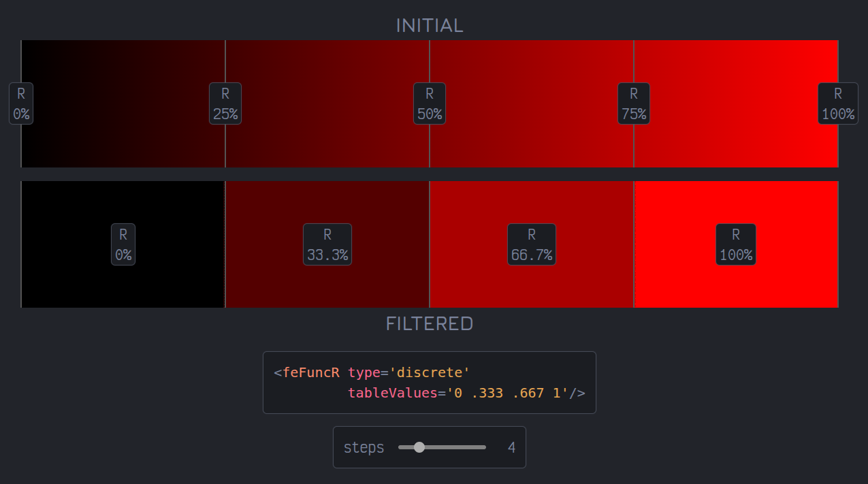The image size is (868, 484).
Task: Click the "steps" slider label
Action: [364, 447]
